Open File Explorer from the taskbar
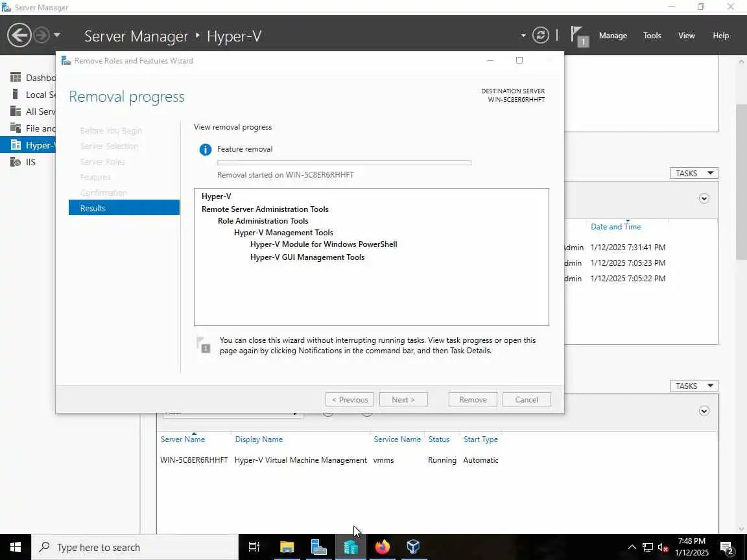The height and width of the screenshot is (560, 747). pyautogui.click(x=287, y=547)
